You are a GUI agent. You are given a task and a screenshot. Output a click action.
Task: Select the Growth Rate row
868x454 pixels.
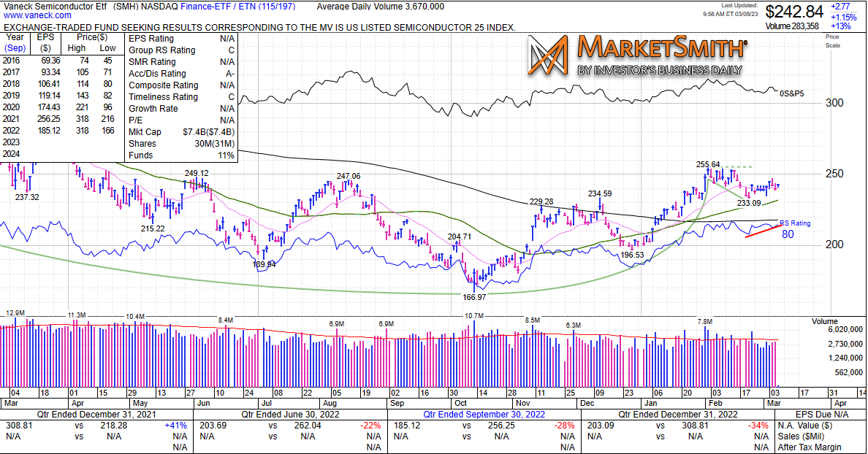coord(182,108)
